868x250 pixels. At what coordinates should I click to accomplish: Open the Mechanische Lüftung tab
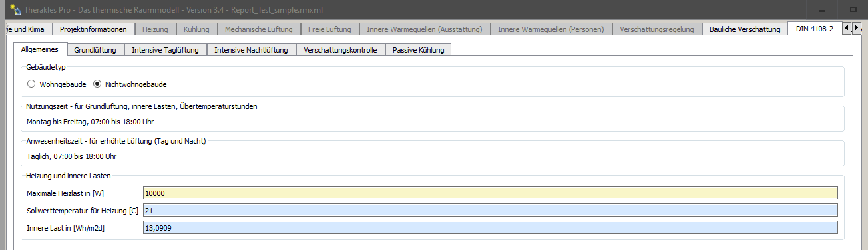pos(259,29)
